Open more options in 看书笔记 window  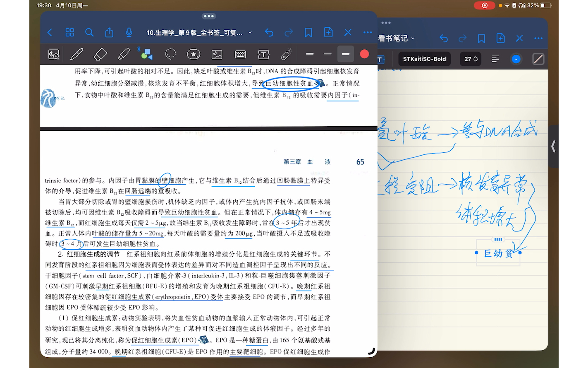[x=538, y=38]
